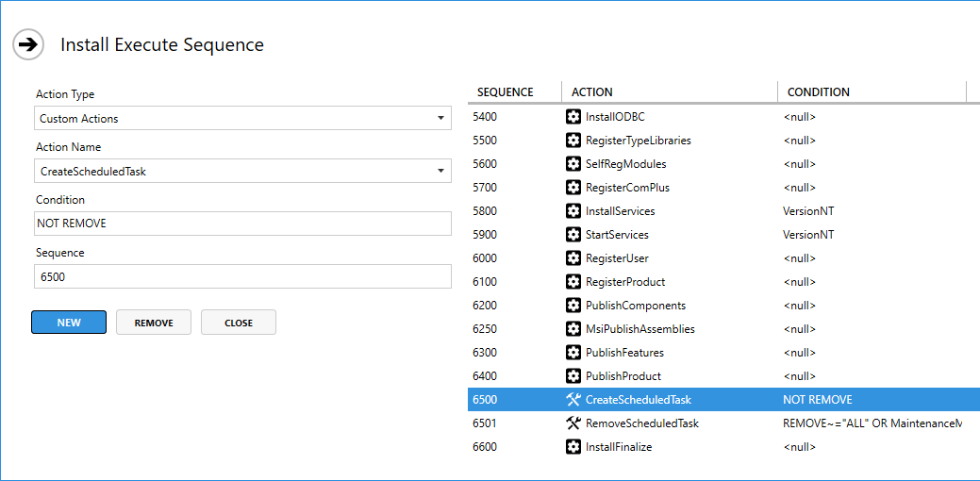Click the REMOVE button
Screen dimensions: 980x481
pyautogui.click(x=154, y=323)
